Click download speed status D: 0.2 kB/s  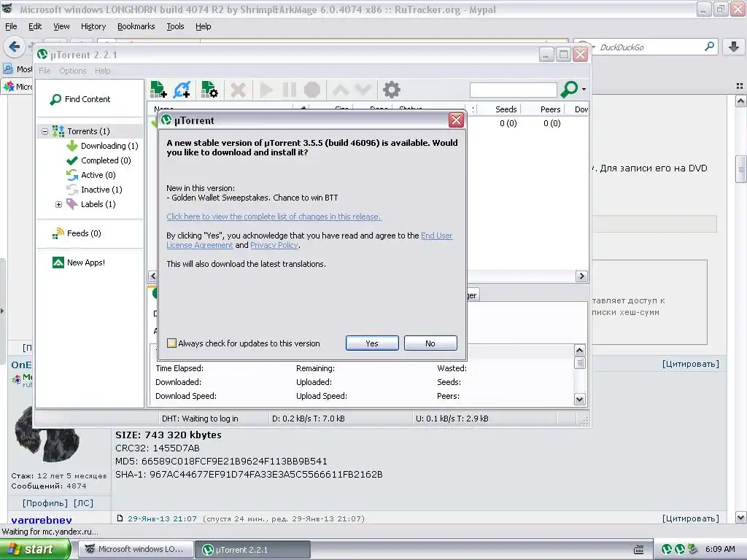(x=309, y=419)
